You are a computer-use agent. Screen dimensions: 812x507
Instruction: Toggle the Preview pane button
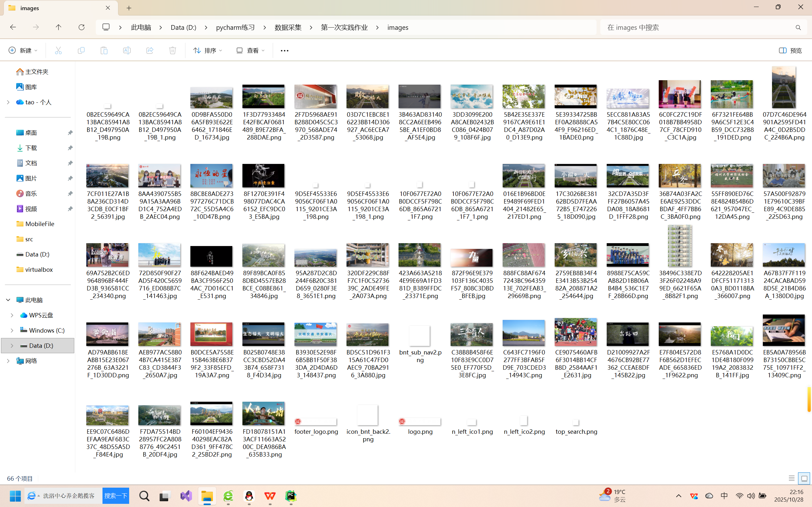790,50
